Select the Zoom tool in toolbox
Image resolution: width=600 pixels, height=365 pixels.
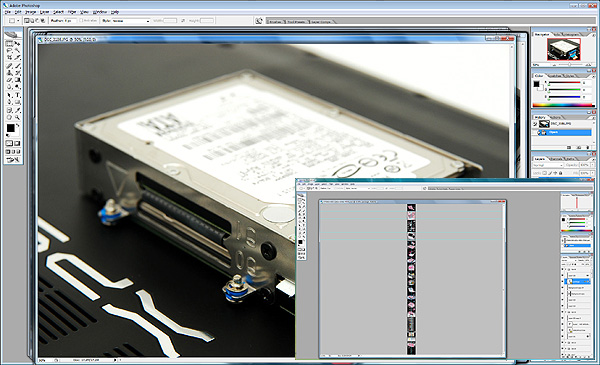[x=17, y=117]
